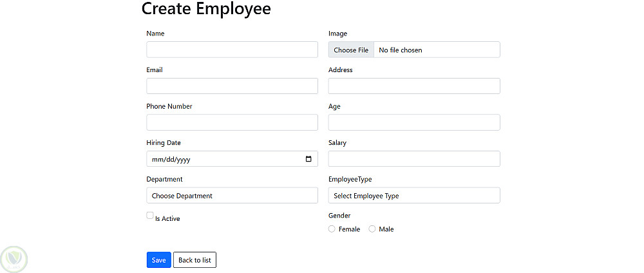The image size is (644, 273).
Task: Enable the Is Active checkbox
Action: [x=150, y=216]
